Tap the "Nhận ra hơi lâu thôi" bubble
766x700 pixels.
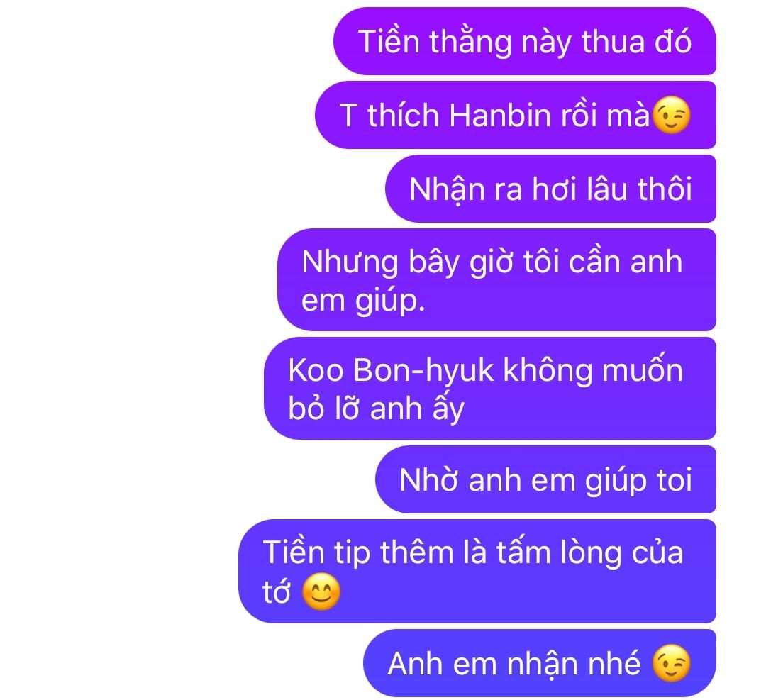pyautogui.click(x=550, y=189)
